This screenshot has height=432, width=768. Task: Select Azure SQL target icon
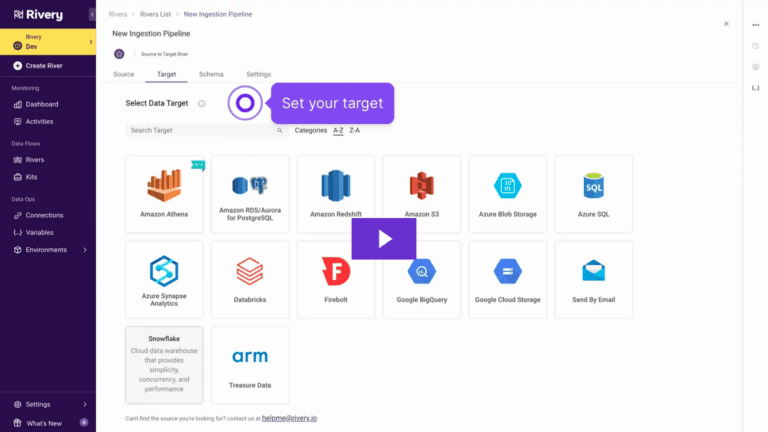point(594,187)
